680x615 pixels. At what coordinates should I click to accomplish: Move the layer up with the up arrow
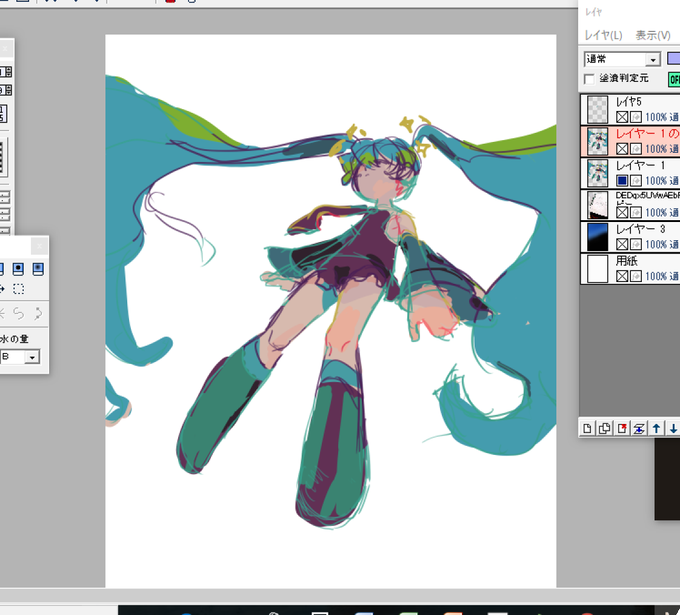point(656,429)
